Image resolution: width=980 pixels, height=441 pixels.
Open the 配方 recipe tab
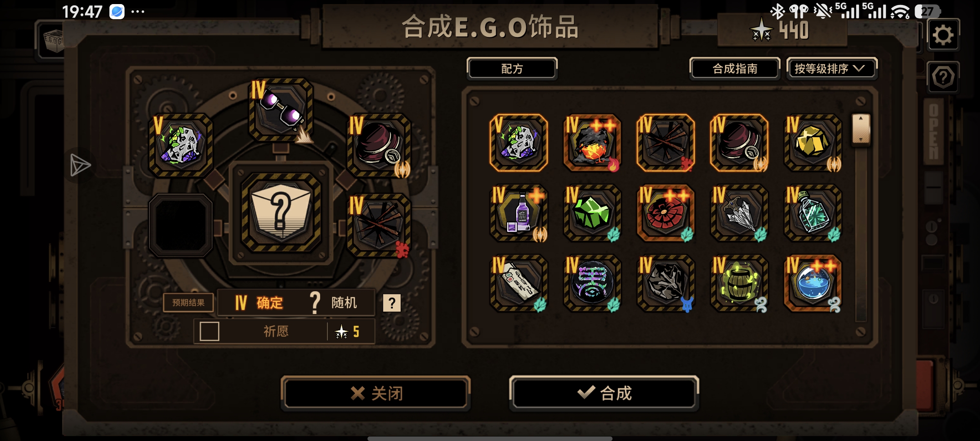tap(512, 69)
